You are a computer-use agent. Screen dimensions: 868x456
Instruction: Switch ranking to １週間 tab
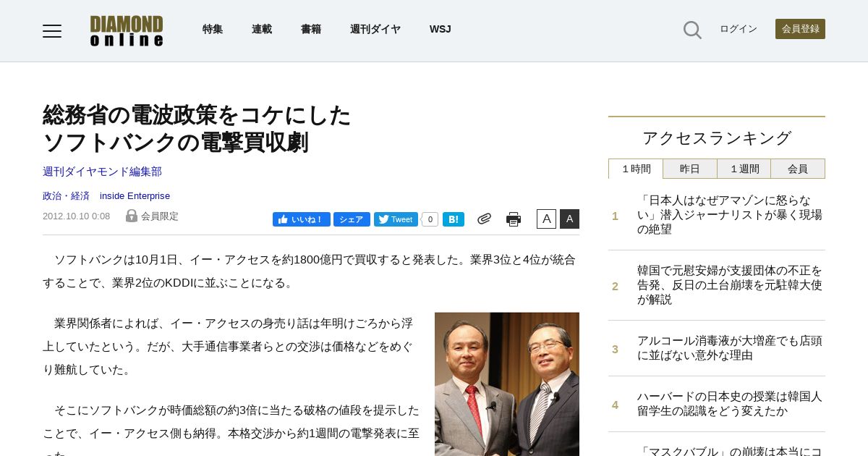[x=744, y=169]
